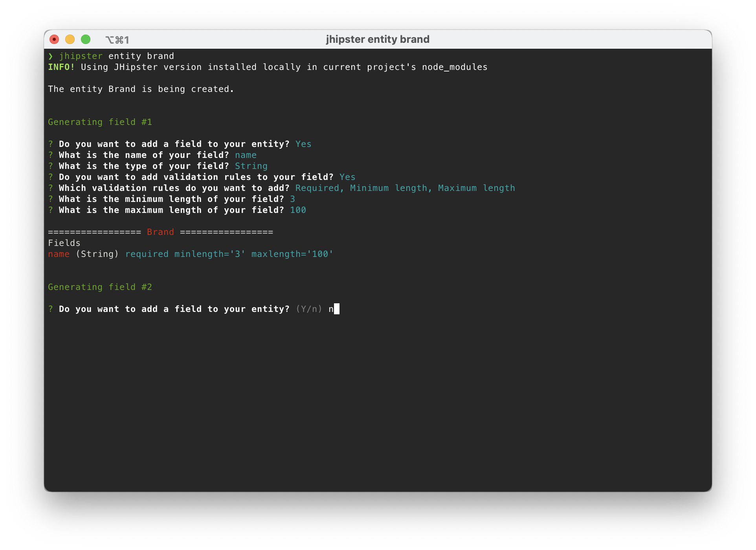Click "required minlength='3' maxlength='100'" text
756x550 pixels.
pyautogui.click(x=229, y=254)
